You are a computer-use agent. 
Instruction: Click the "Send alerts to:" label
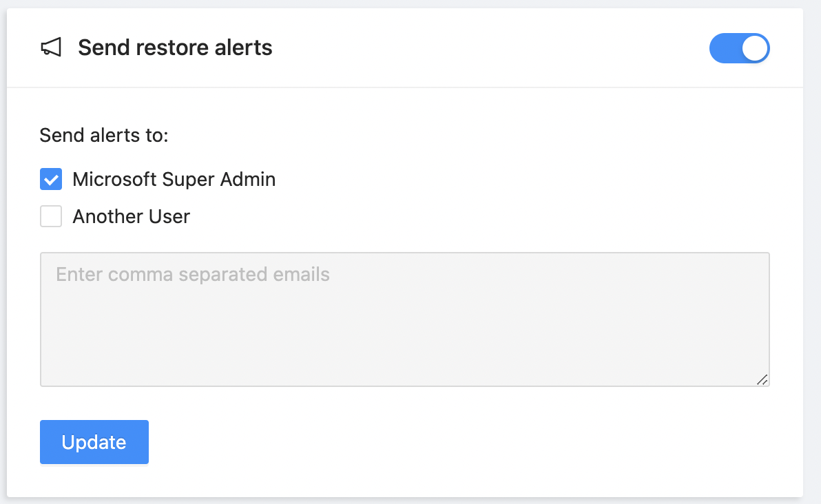tap(104, 135)
